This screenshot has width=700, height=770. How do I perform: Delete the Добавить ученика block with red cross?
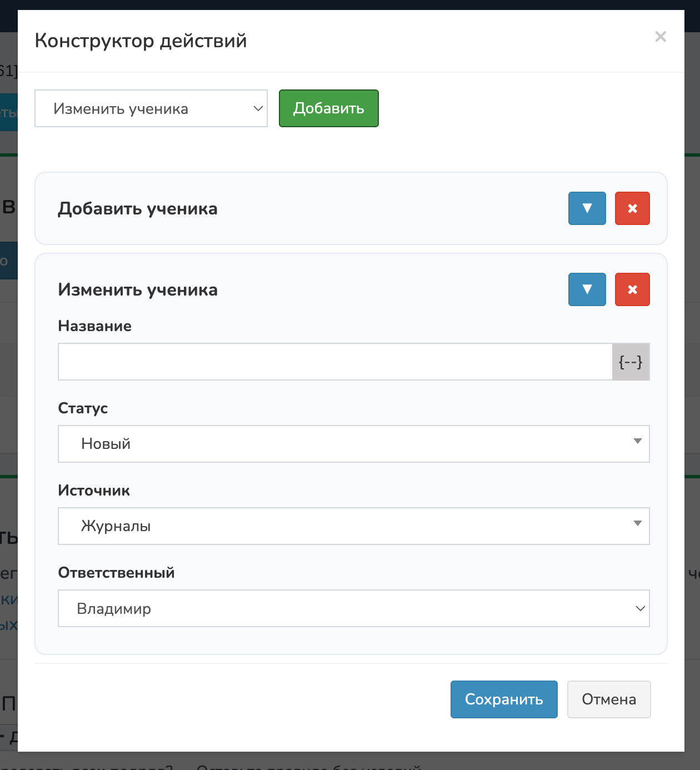click(632, 208)
